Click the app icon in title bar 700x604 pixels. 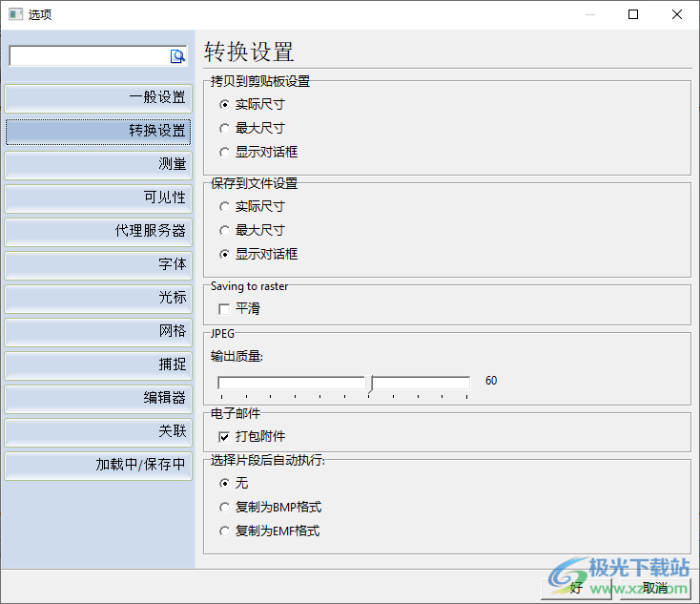[x=15, y=14]
